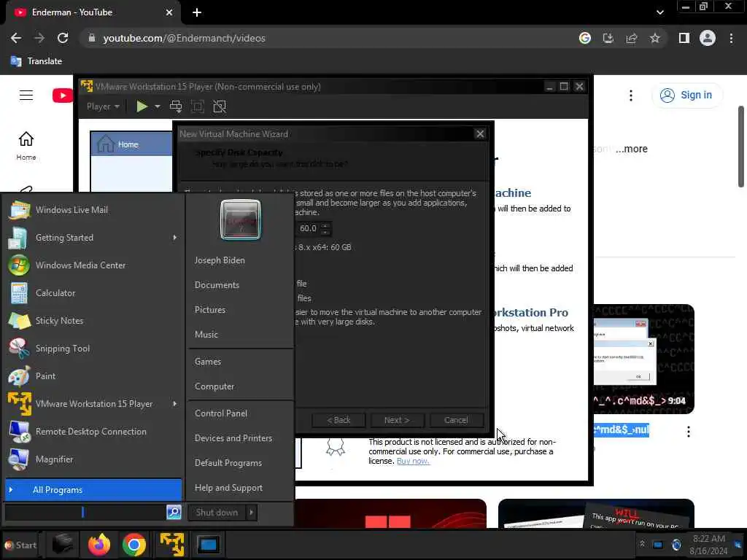Click the Translate bookmark

click(x=36, y=61)
